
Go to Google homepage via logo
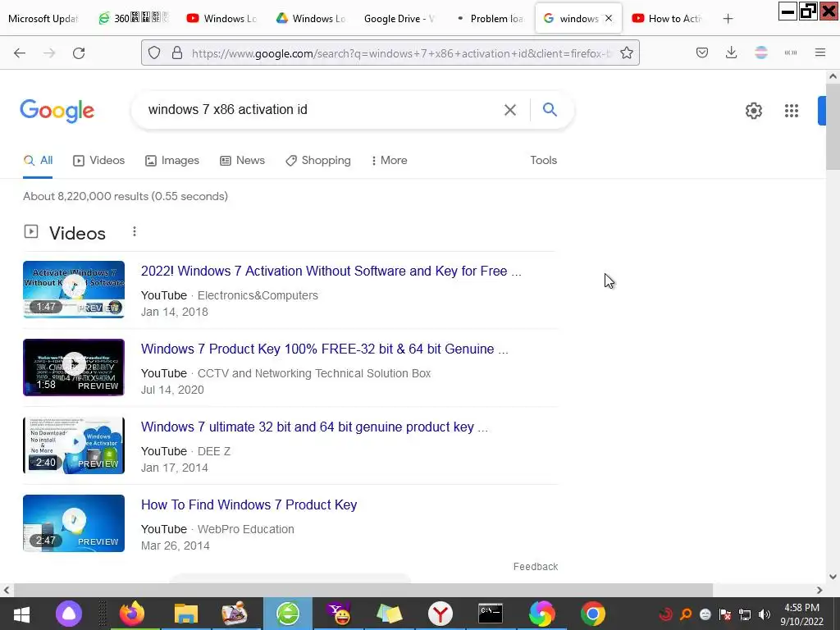click(x=57, y=111)
